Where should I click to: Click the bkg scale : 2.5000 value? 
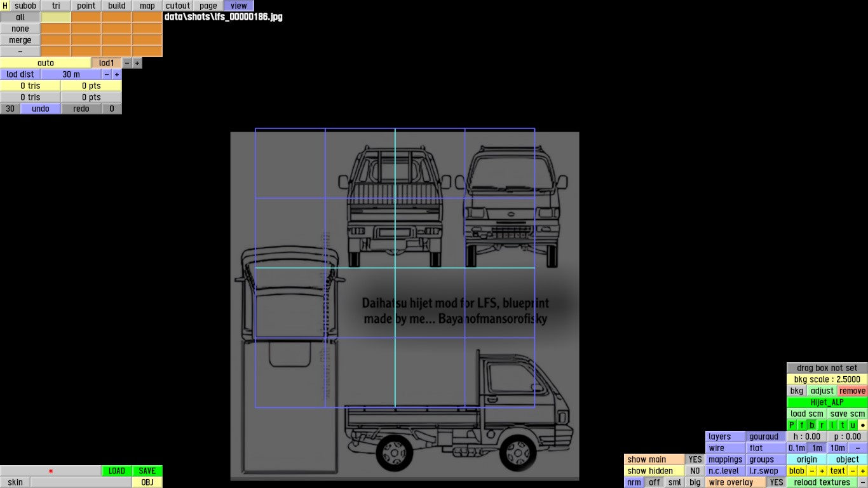coord(827,379)
